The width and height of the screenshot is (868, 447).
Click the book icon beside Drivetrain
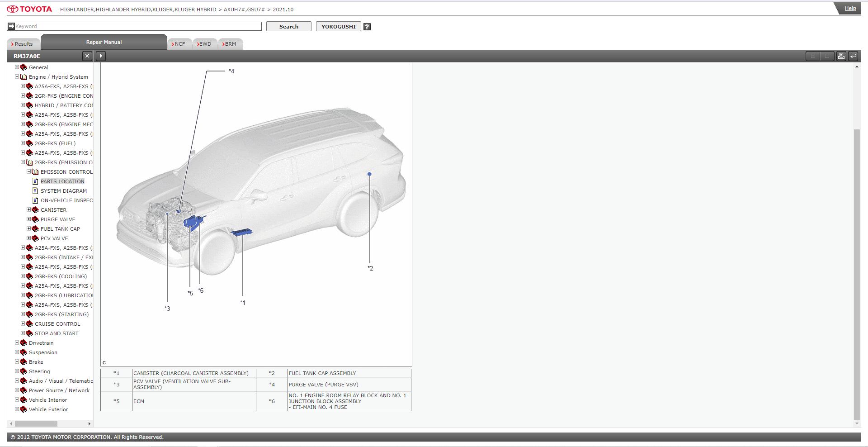pos(24,343)
